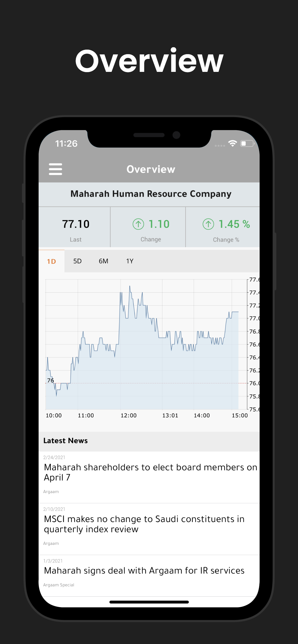Tap the 13:01 time axis label
The width and height of the screenshot is (298, 644).
point(170,415)
